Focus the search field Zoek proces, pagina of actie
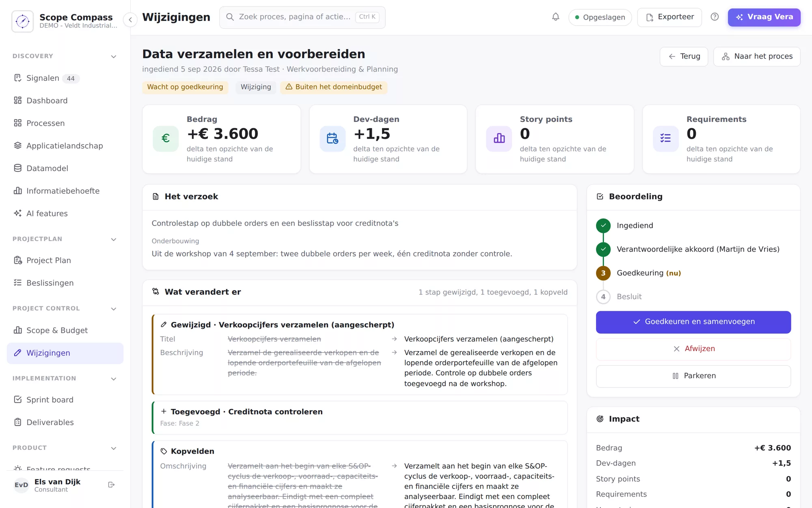Viewport: 812px width, 508px height. [x=302, y=17]
